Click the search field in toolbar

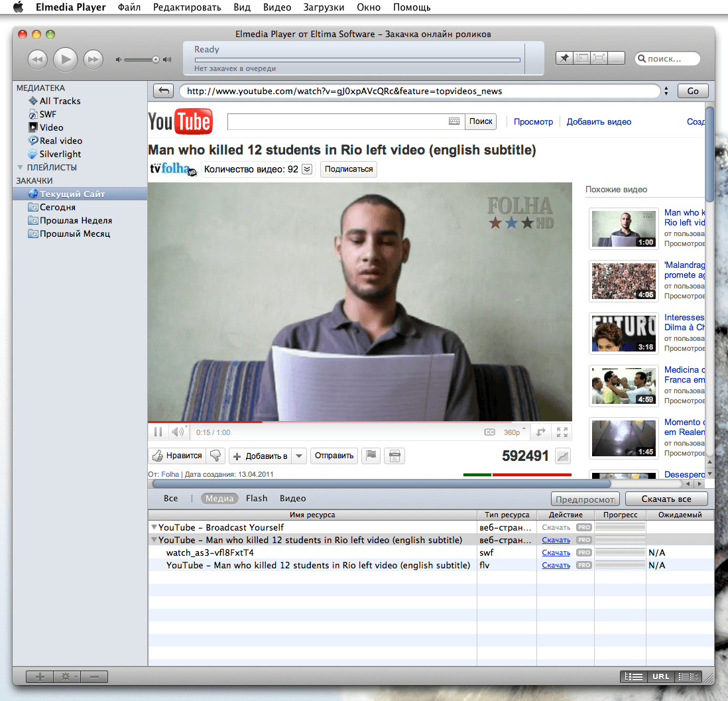point(667,58)
